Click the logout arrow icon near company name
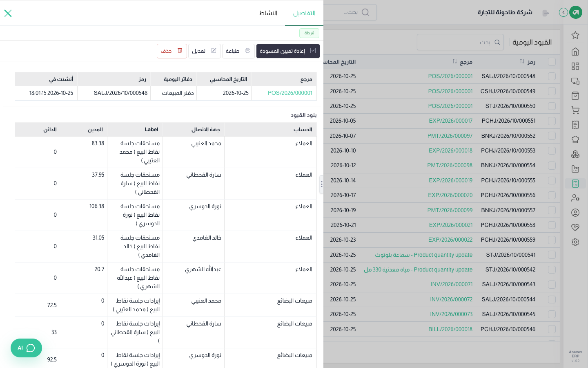The width and height of the screenshot is (588, 368). [546, 13]
